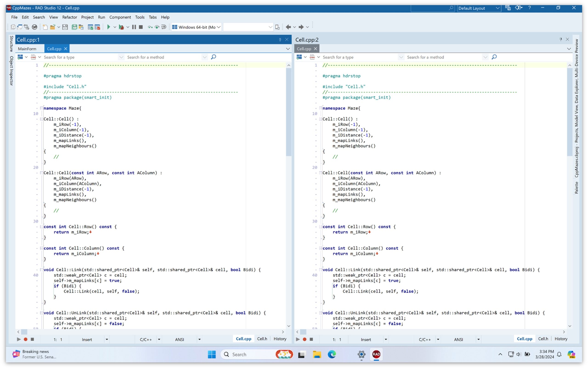Open the Refactor menu
588x369 pixels.
pyautogui.click(x=69, y=17)
